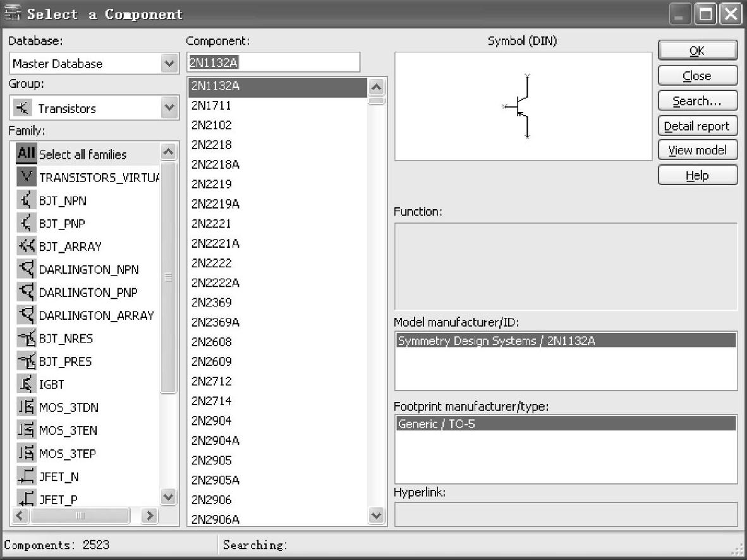The image size is (747, 560).
Task: Select component 2N2904 from list
Action: click(212, 420)
